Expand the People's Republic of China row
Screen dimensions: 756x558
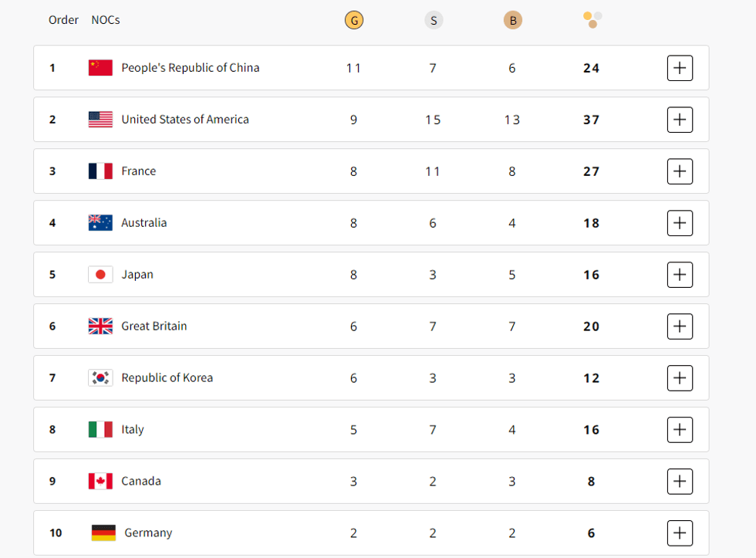point(680,68)
